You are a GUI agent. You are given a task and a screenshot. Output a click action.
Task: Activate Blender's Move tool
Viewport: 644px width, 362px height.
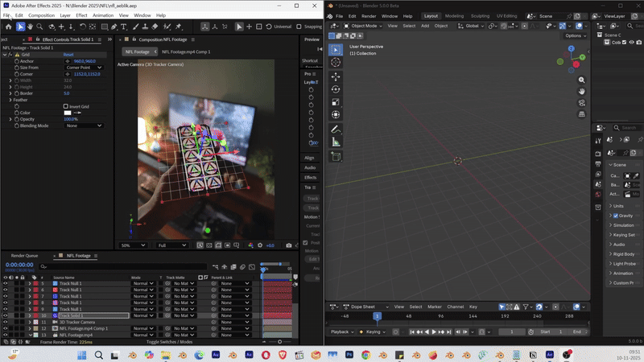click(336, 76)
